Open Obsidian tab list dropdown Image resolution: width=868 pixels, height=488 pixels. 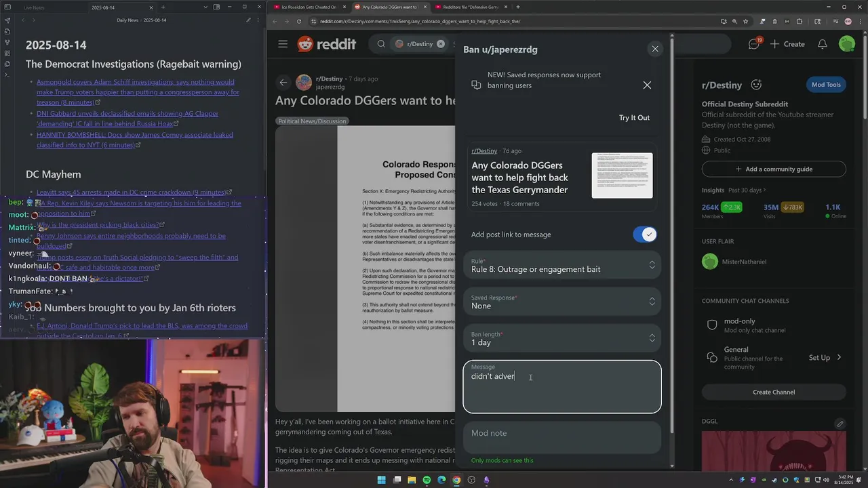pyautogui.click(x=205, y=7)
